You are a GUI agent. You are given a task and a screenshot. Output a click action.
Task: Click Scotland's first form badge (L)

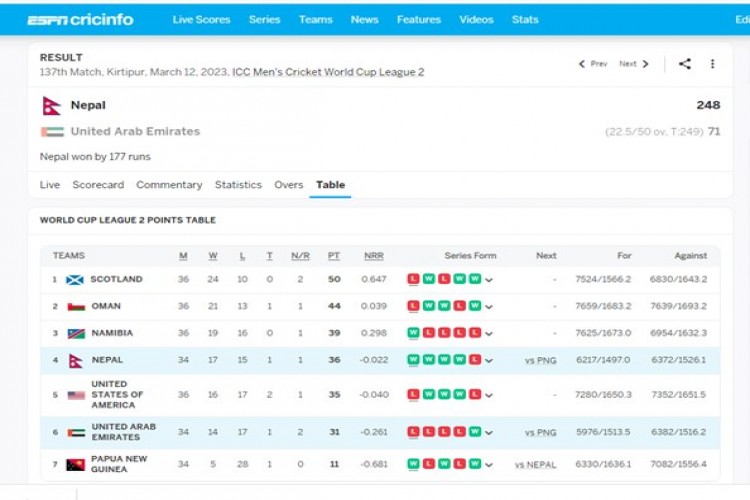tap(413, 279)
